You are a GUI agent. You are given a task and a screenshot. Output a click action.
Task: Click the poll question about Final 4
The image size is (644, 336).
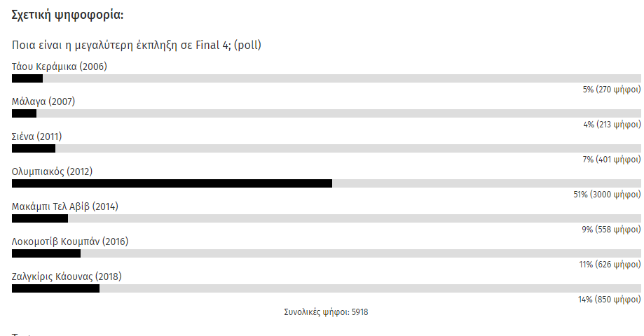point(137,45)
